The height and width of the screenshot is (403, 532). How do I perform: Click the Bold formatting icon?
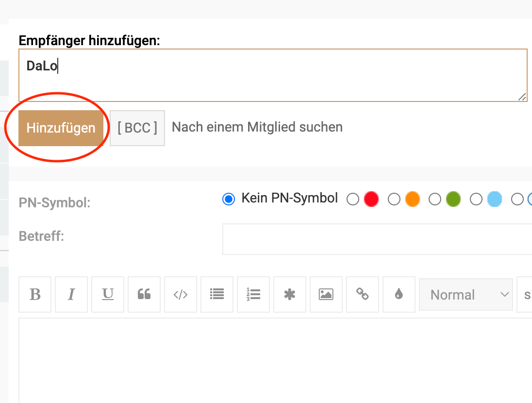click(35, 294)
